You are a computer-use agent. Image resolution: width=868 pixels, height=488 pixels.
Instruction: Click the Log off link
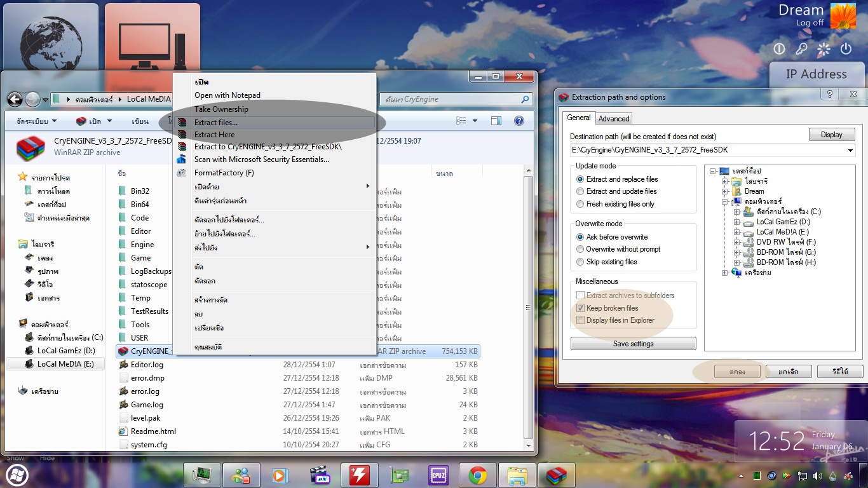(810, 23)
